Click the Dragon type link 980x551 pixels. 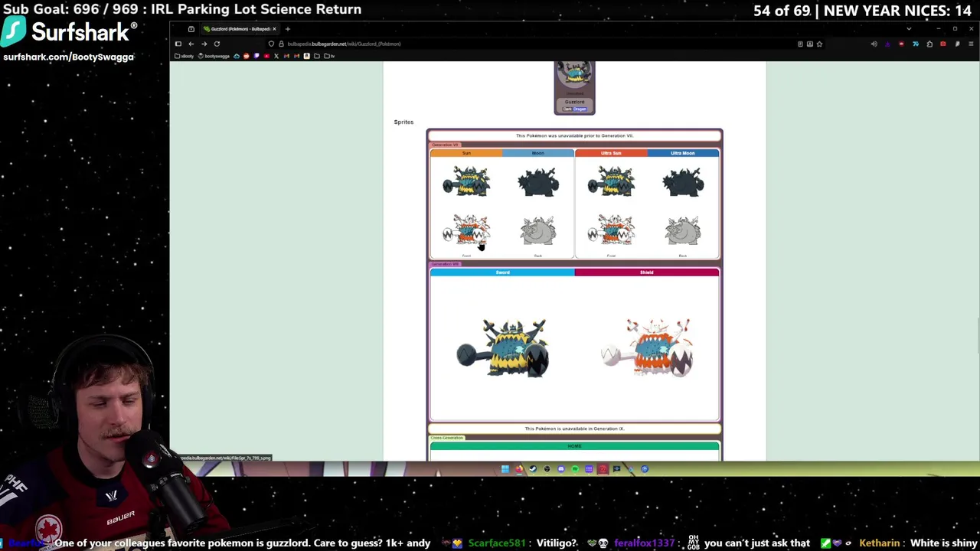[x=580, y=109]
